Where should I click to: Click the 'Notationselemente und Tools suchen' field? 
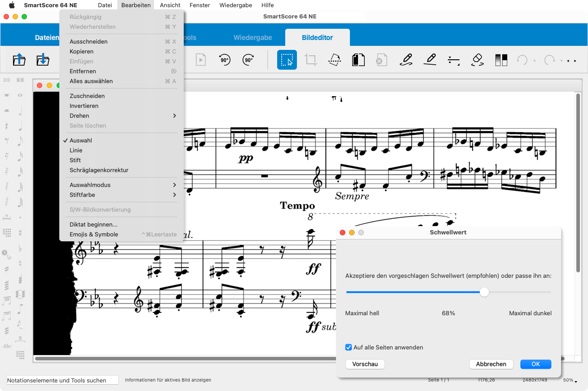pos(62,380)
